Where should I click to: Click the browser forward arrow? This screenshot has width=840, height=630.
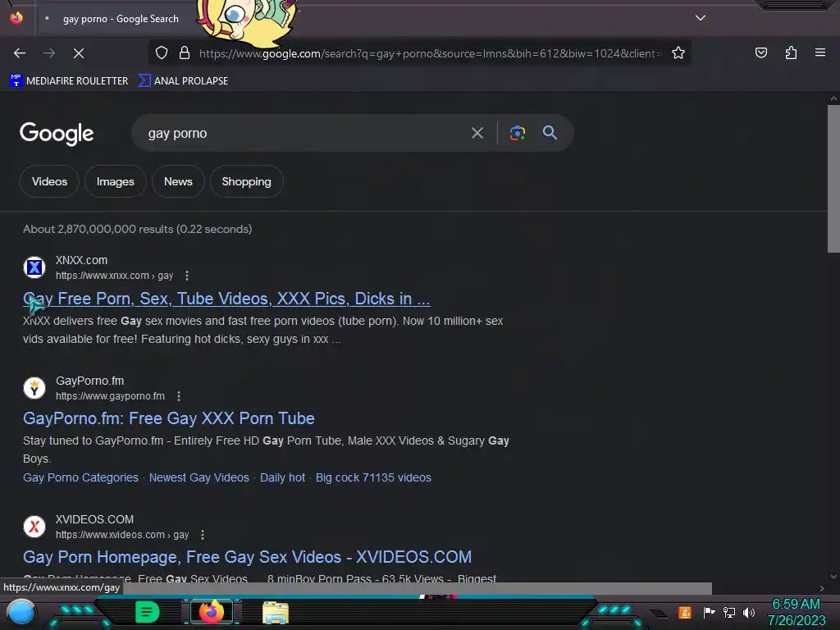coord(49,53)
